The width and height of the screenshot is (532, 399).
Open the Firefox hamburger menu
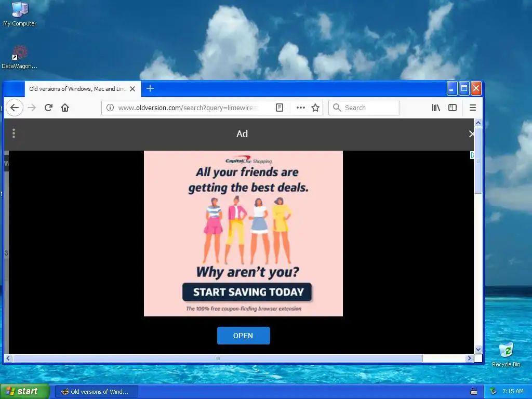(x=473, y=108)
